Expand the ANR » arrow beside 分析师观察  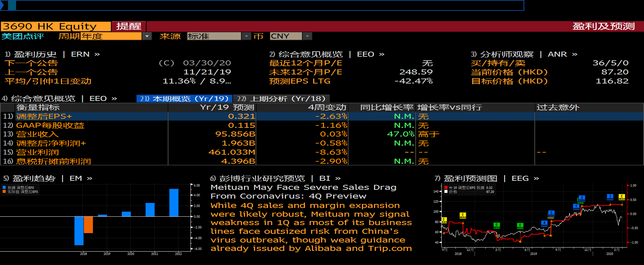click(x=575, y=54)
